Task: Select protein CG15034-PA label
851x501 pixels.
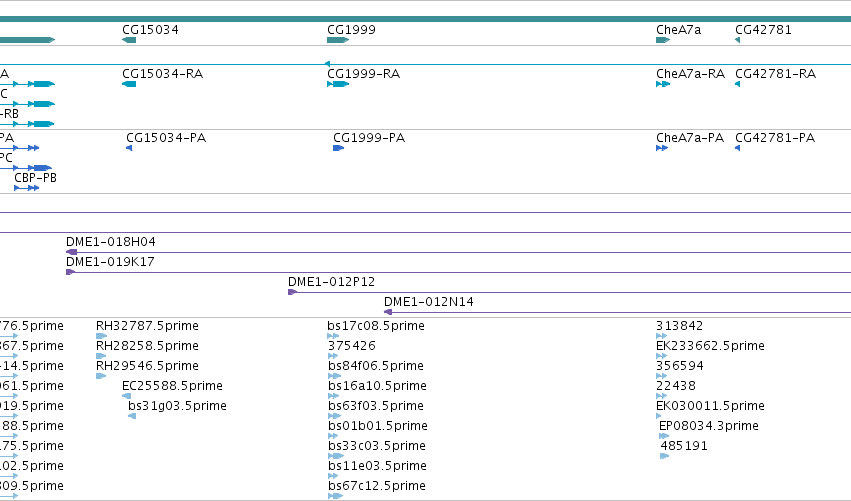Action: tap(166, 138)
